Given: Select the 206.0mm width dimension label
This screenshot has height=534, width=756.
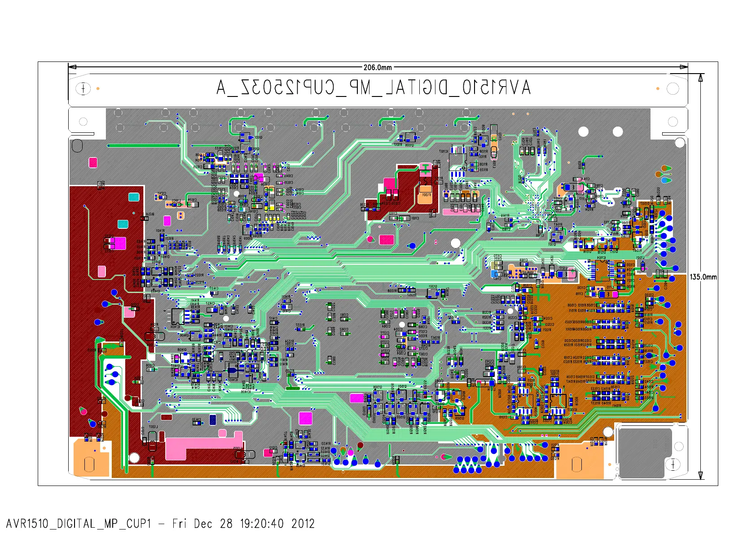Looking at the screenshot, I should (378, 67).
